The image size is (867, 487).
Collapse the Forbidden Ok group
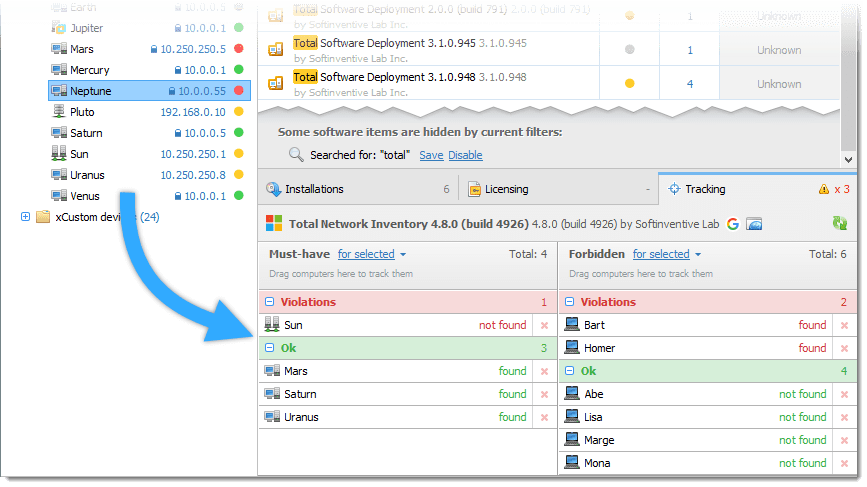coord(570,371)
